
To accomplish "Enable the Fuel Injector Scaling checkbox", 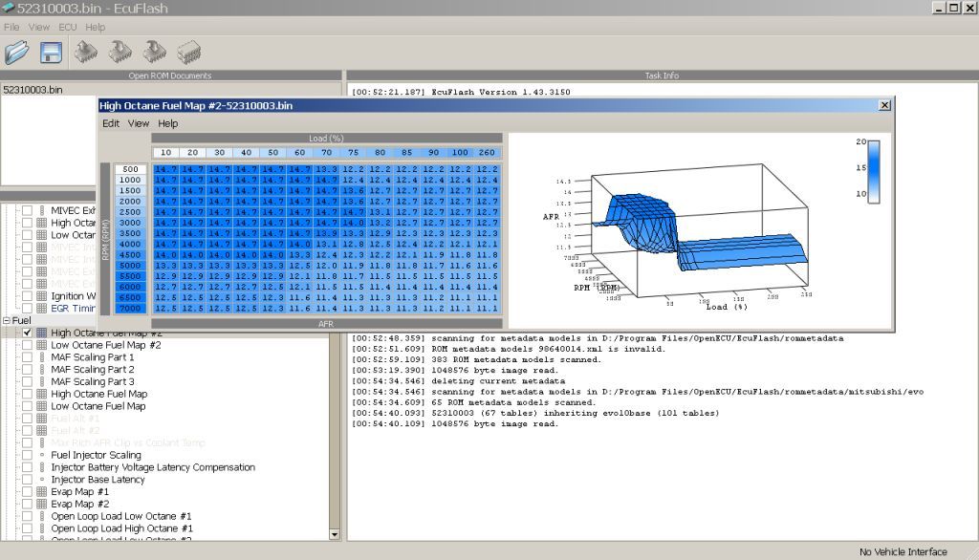I will [x=27, y=455].
